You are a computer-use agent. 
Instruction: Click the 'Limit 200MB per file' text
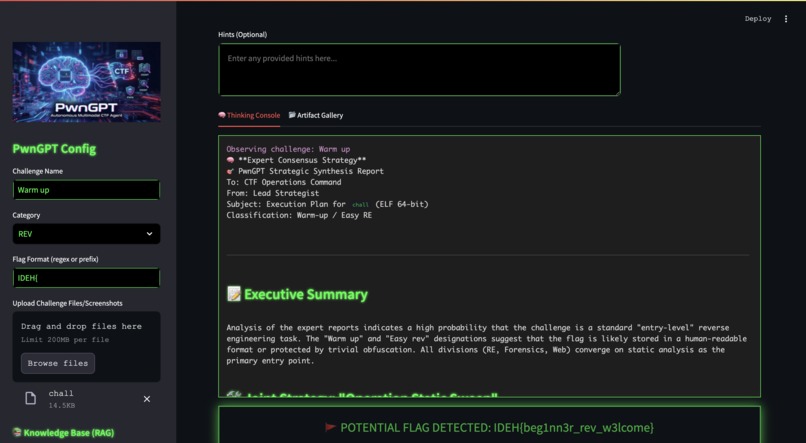click(65, 340)
